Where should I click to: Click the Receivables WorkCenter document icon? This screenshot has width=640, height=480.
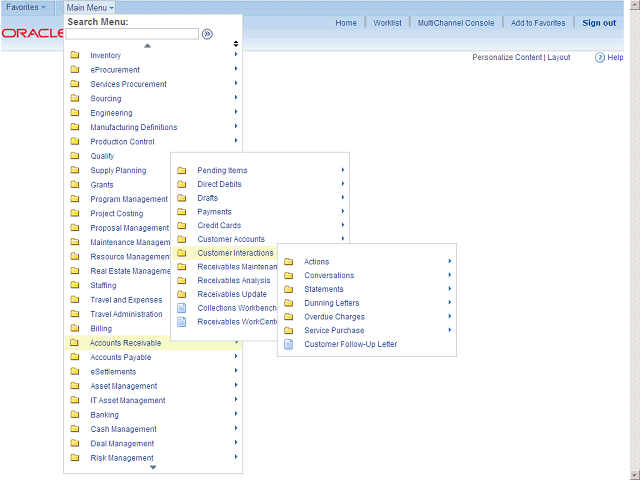tap(181, 322)
